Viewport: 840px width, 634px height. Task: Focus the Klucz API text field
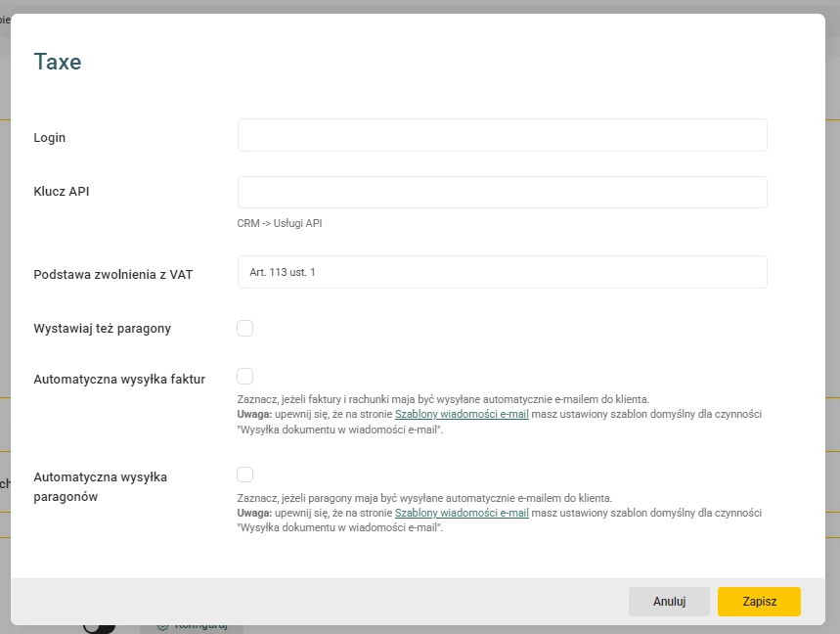502,193
